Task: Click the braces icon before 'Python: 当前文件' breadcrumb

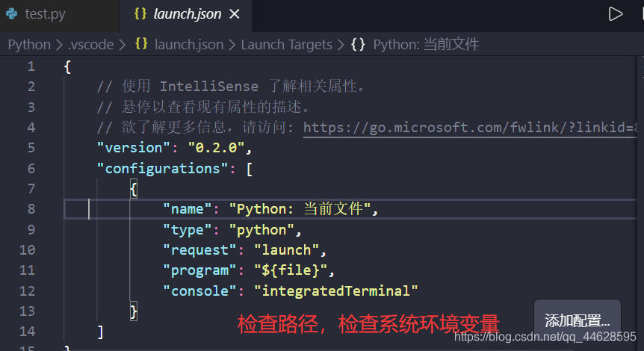Action: (358, 44)
